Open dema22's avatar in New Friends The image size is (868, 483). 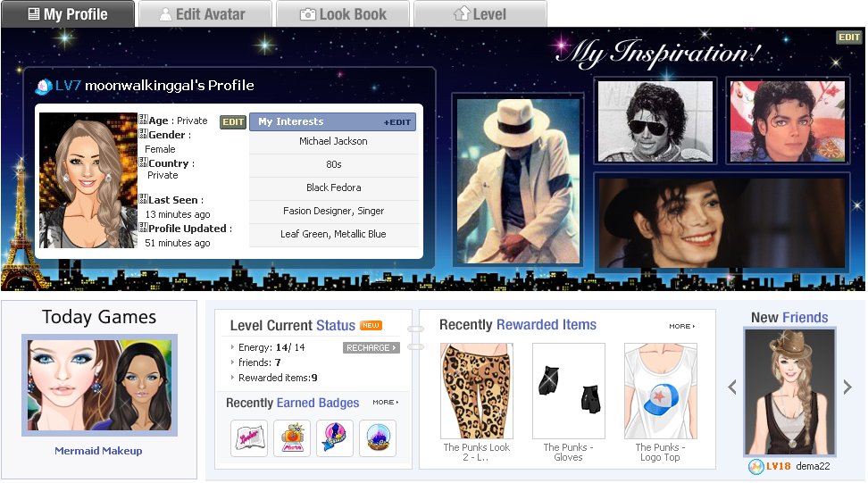(x=790, y=392)
